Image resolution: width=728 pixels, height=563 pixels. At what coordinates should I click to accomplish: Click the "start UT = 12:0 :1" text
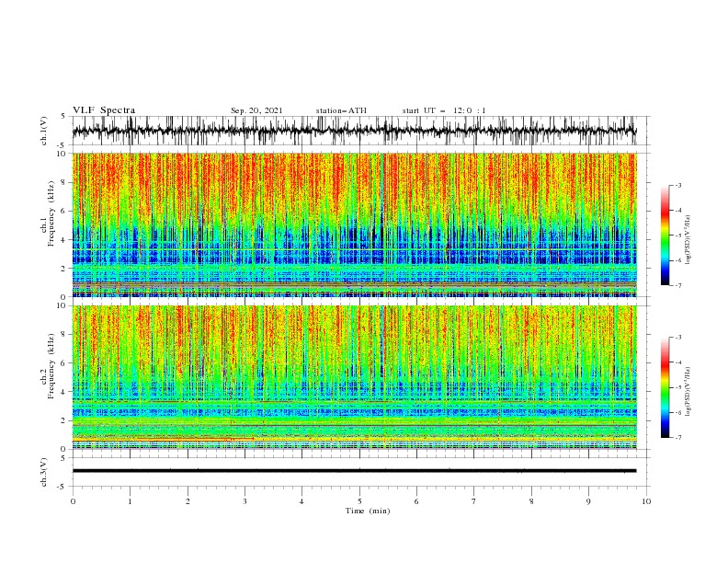point(444,110)
